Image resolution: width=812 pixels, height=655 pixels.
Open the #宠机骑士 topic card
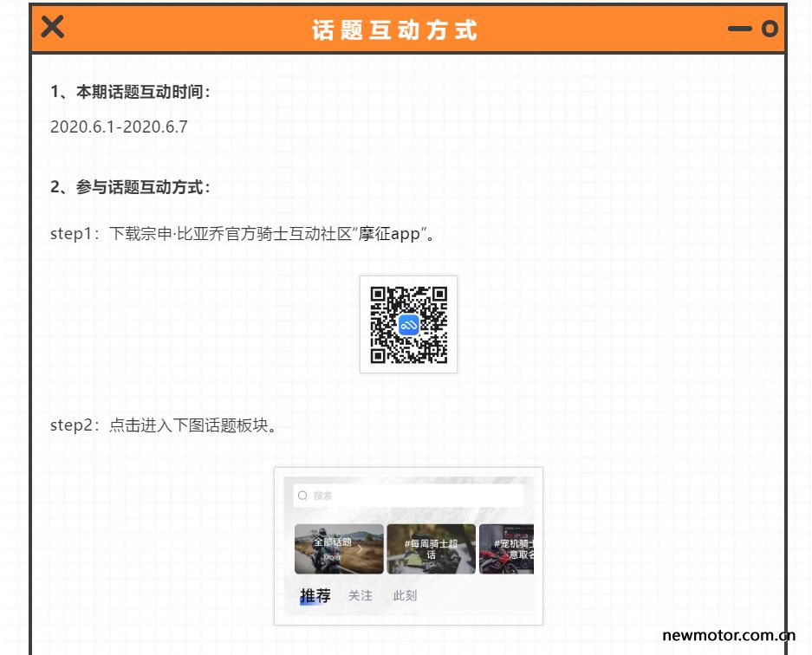click(x=506, y=548)
